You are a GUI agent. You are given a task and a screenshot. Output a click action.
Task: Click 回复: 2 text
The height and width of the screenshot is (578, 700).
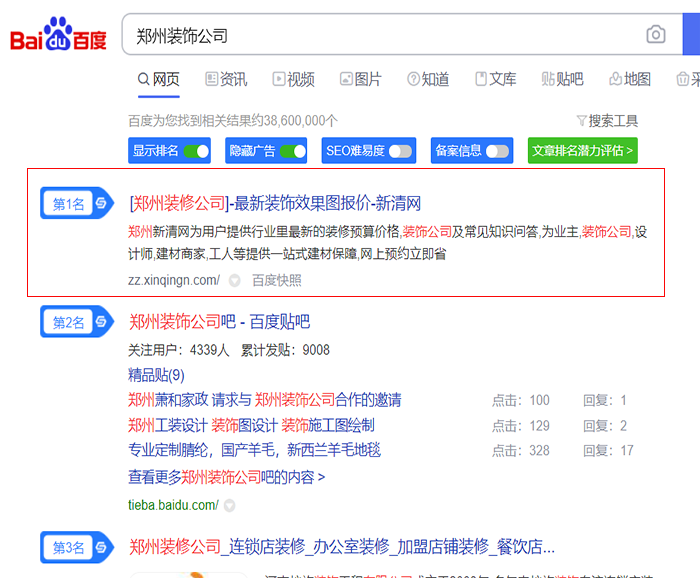click(x=605, y=426)
